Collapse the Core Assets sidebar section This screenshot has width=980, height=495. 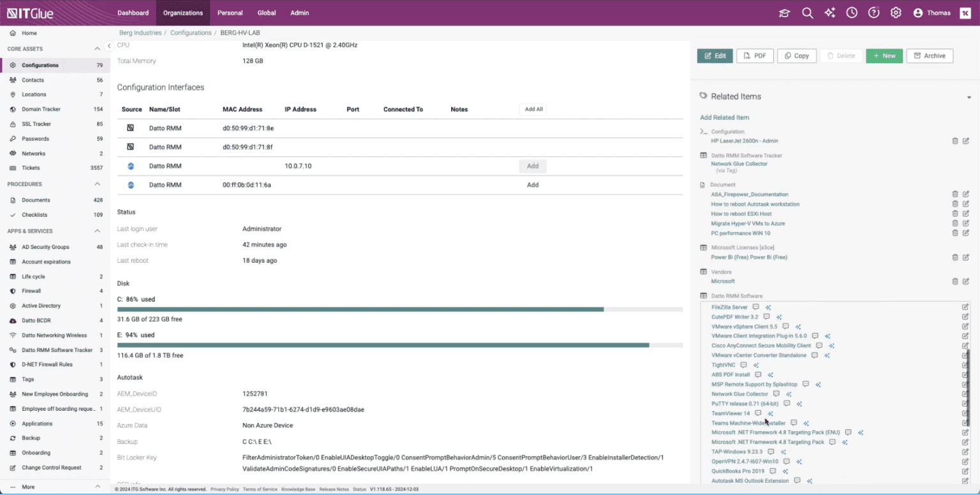click(98, 49)
